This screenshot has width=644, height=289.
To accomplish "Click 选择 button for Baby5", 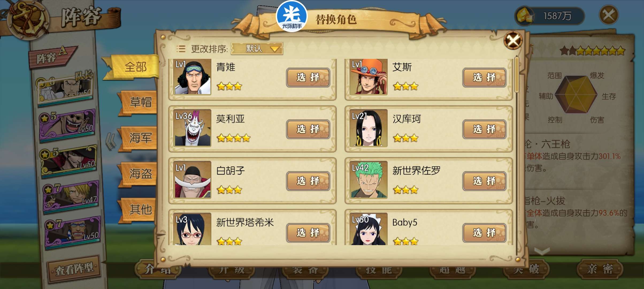I will coord(484,233).
